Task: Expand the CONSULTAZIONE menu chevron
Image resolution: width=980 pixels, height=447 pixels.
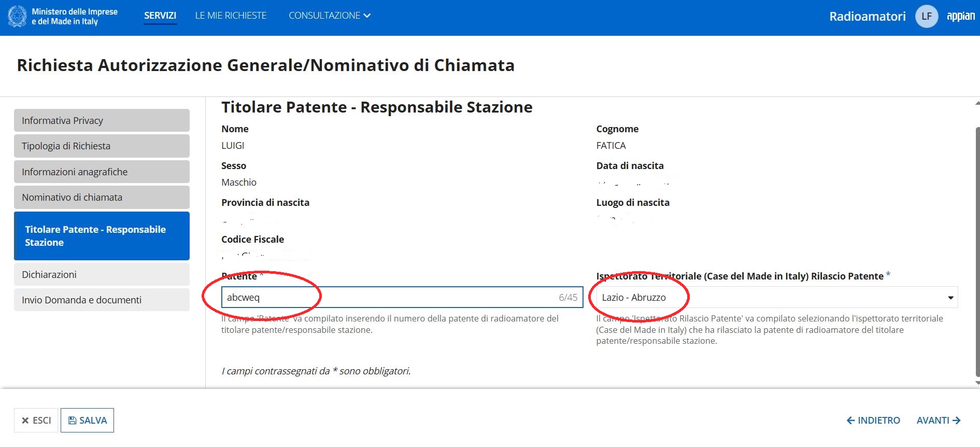Action: tap(367, 16)
